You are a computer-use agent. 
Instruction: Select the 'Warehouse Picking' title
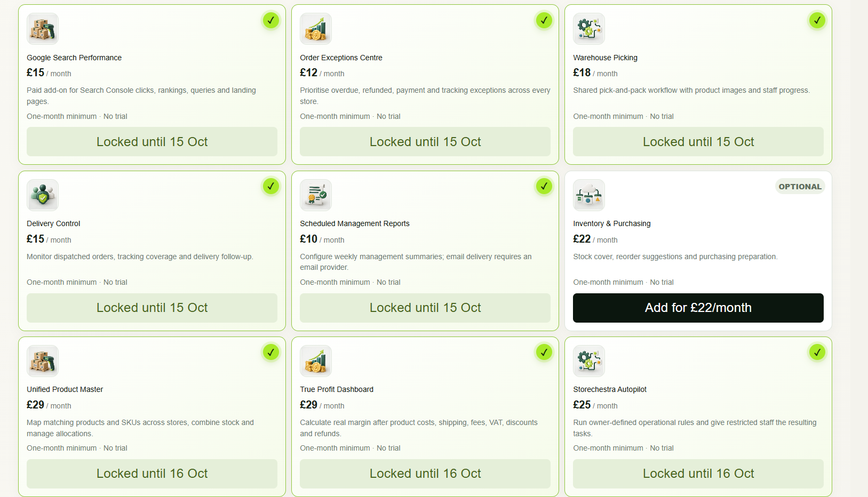pyautogui.click(x=605, y=58)
